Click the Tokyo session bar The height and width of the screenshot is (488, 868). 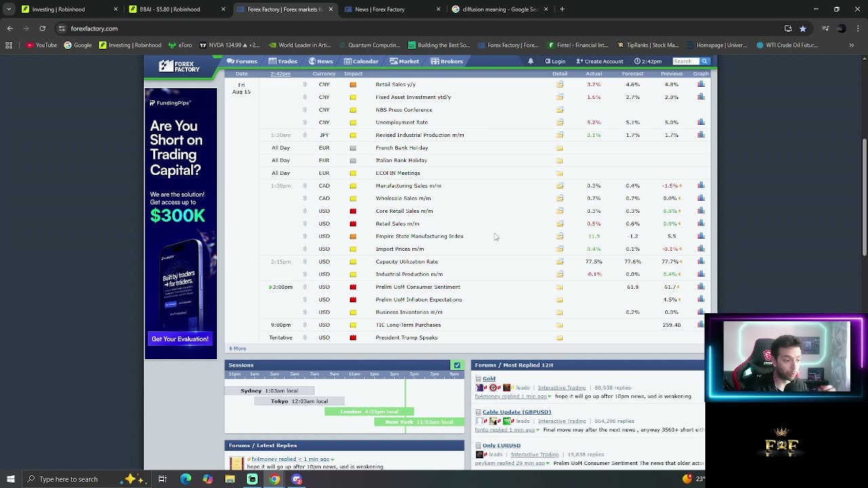(x=299, y=401)
